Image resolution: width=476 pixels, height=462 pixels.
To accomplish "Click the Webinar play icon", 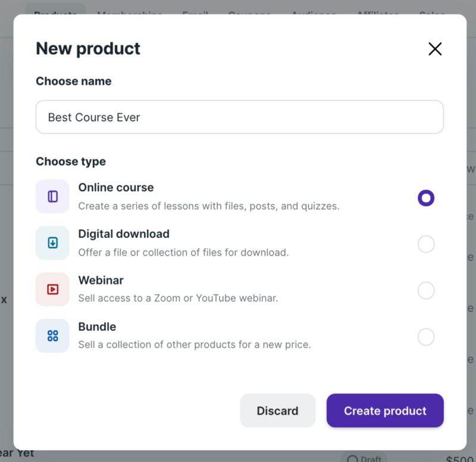I will click(52, 289).
